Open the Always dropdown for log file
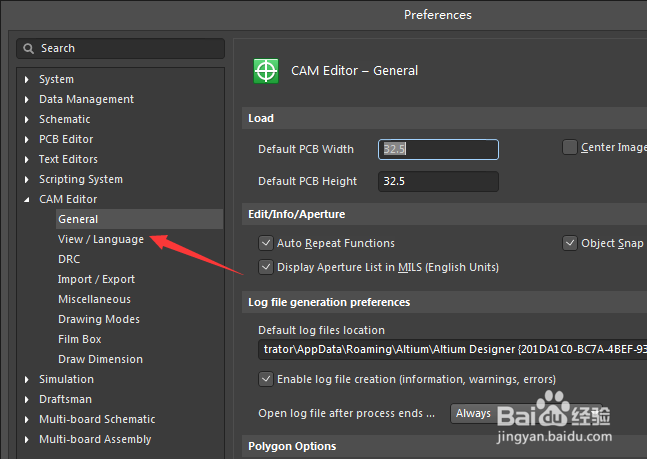 [x=526, y=413]
